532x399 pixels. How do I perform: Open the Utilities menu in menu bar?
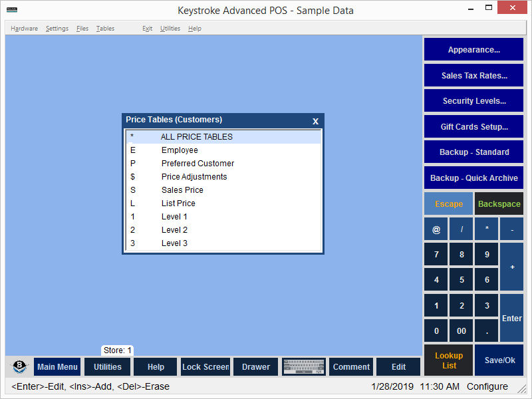coord(170,29)
